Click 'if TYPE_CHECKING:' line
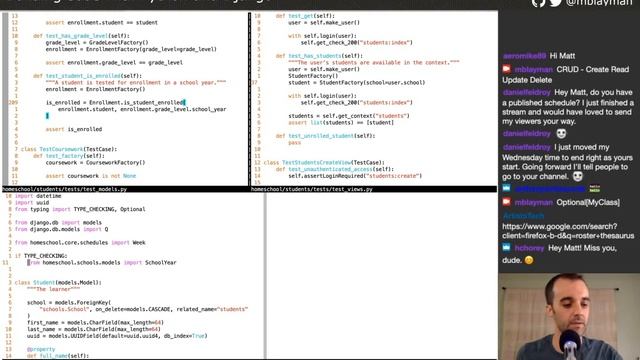This screenshot has width=640, height=360. pyautogui.click(x=41, y=256)
